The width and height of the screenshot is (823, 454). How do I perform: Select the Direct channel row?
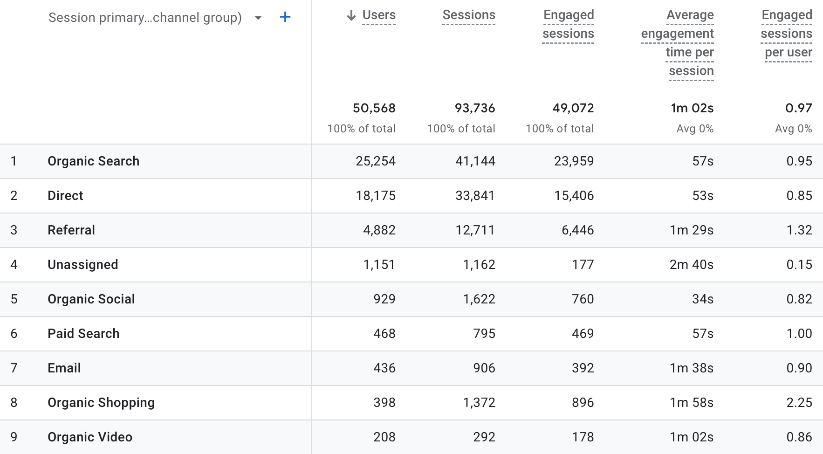tap(65, 196)
